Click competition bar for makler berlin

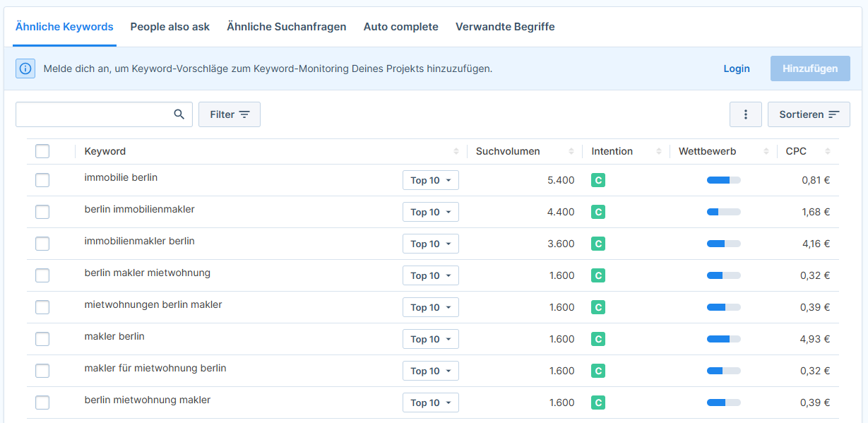pos(724,339)
